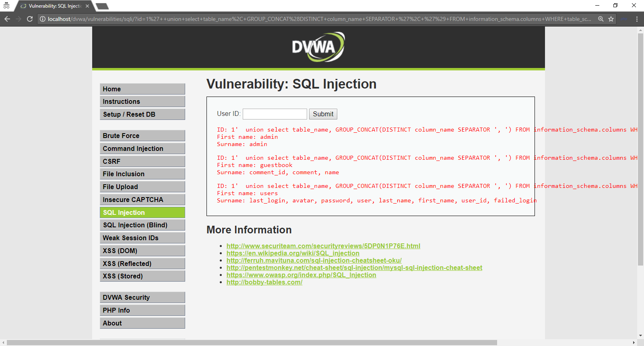Viewport: 644px width, 346px height.
Task: Click the DVWA logo in the header
Action: 318,47
